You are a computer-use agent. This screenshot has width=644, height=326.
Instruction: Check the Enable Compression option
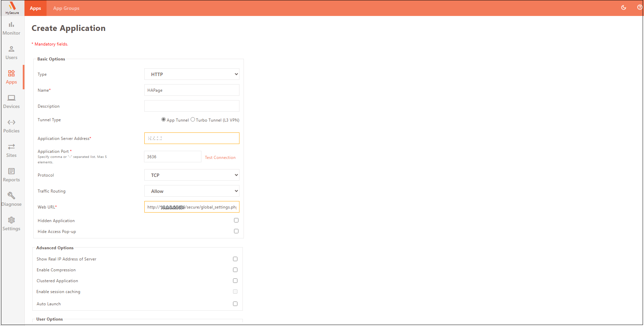pyautogui.click(x=235, y=270)
